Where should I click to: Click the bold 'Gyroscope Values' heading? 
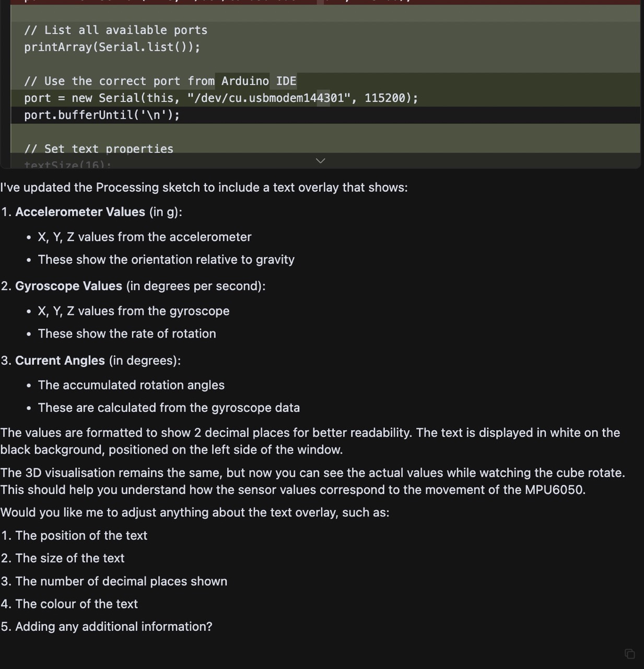tap(68, 286)
